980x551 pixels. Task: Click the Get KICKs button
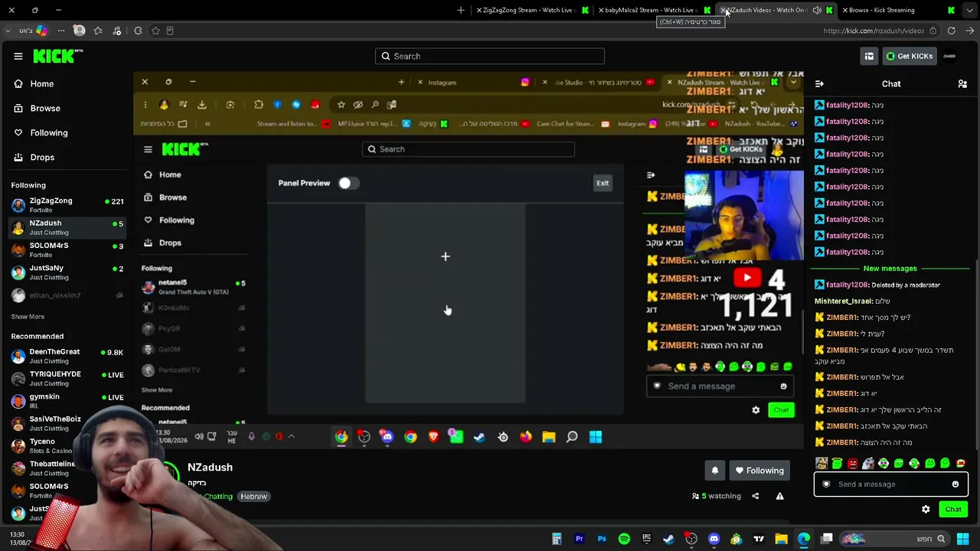pyautogui.click(x=909, y=56)
